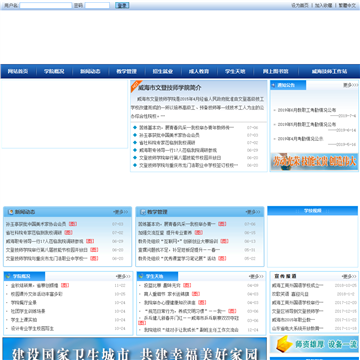Open the 招生就业 nav item
Image resolution: width=360 pixels, height=360 pixels.
[163, 71]
